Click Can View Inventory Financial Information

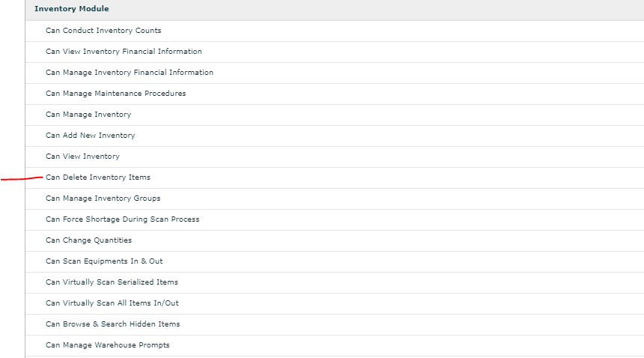pyautogui.click(x=124, y=52)
